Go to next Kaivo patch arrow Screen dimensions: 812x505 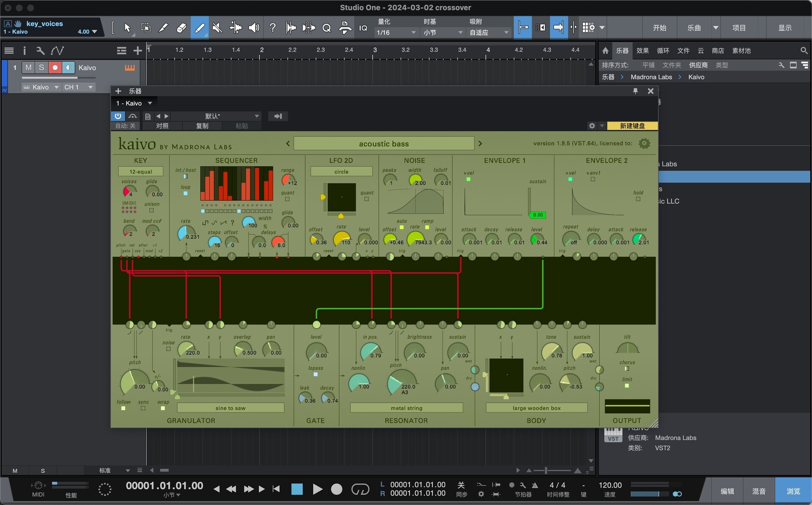point(480,144)
